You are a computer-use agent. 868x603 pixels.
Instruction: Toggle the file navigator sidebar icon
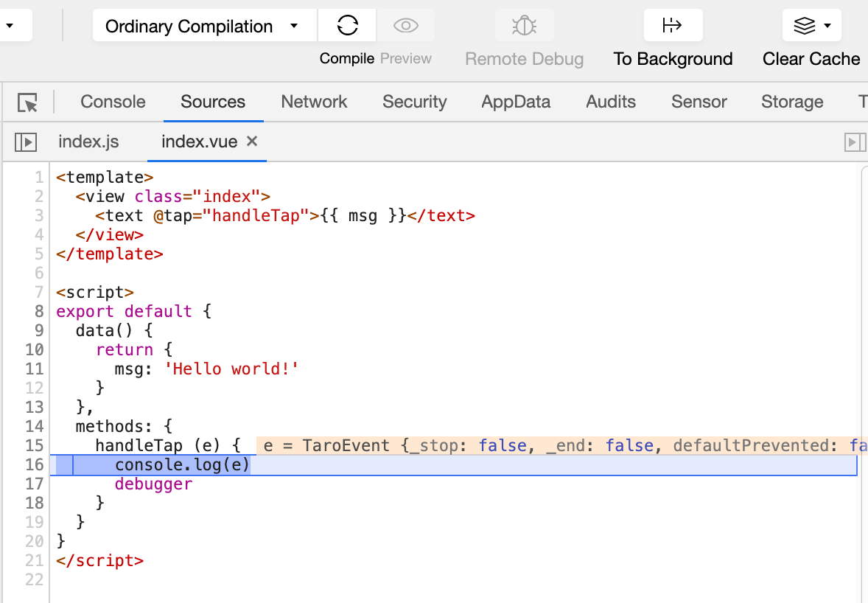(x=26, y=142)
